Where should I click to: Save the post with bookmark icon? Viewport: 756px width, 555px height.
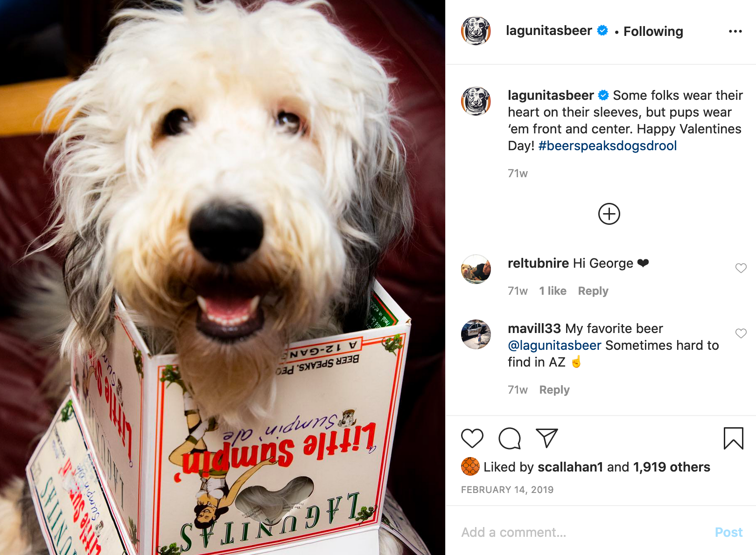(x=733, y=438)
